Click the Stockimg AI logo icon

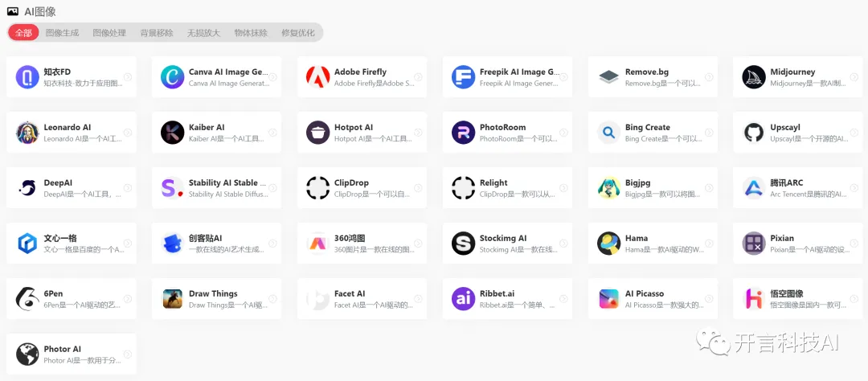[x=464, y=243]
